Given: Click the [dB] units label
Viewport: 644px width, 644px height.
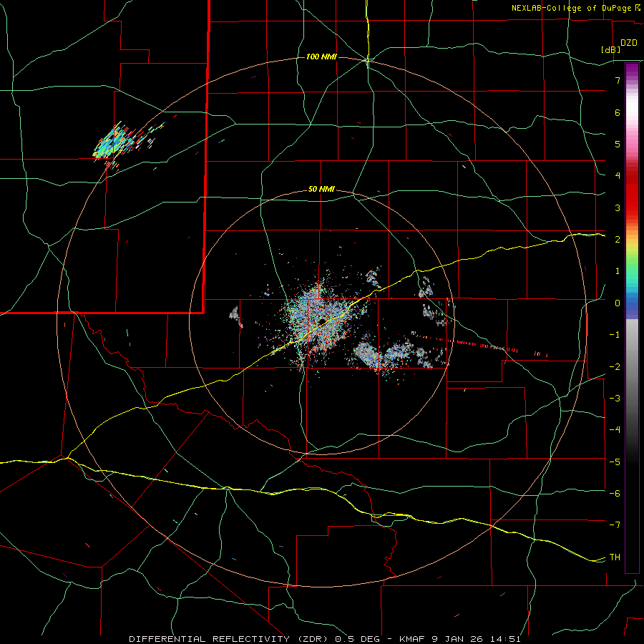Looking at the screenshot, I should tap(611, 49).
